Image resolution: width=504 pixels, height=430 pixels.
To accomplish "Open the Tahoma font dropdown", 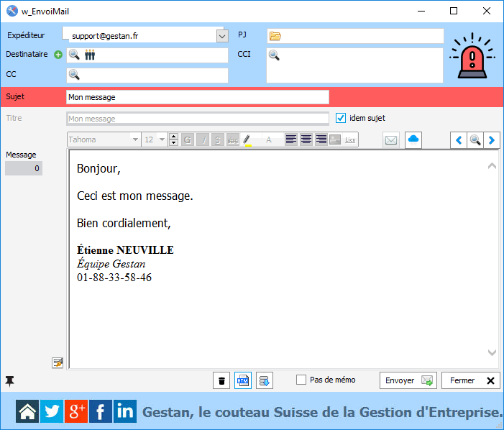I will (x=135, y=139).
